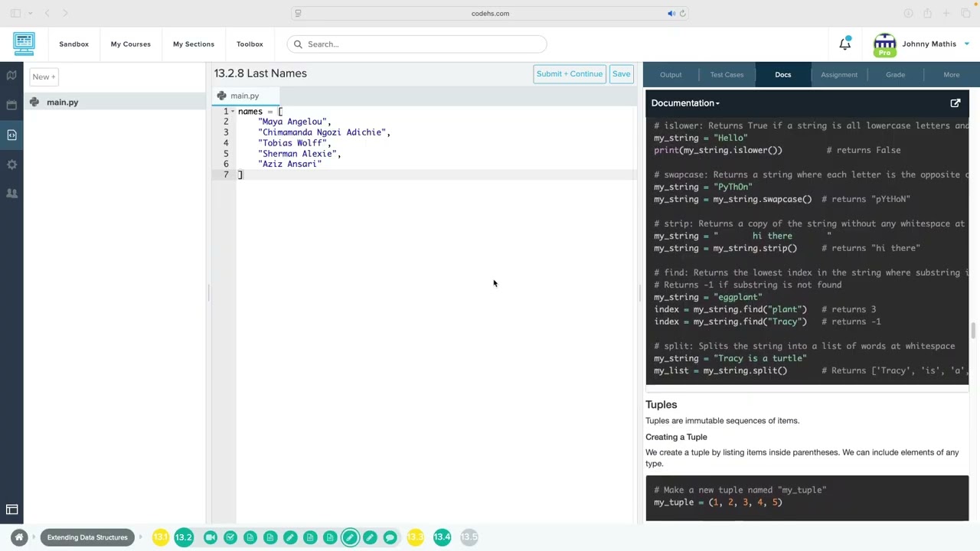Open pencil icon left of chat bubble

[x=370, y=537]
